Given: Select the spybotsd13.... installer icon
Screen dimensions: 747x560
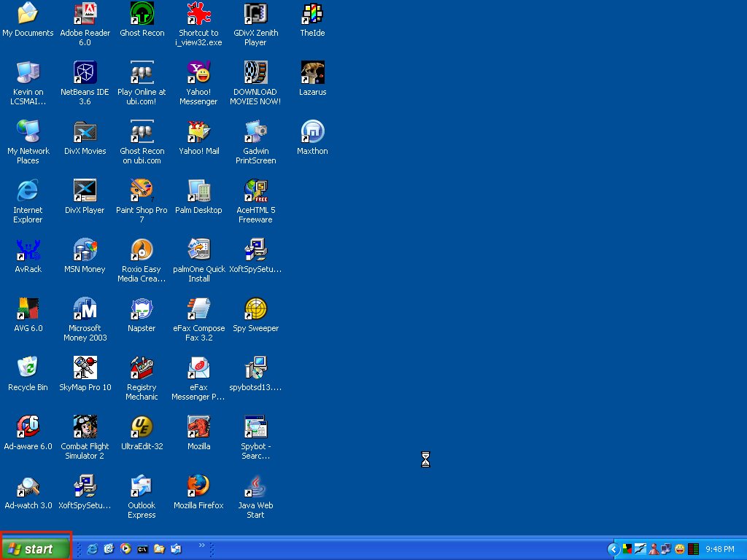Looking at the screenshot, I should (x=255, y=367).
